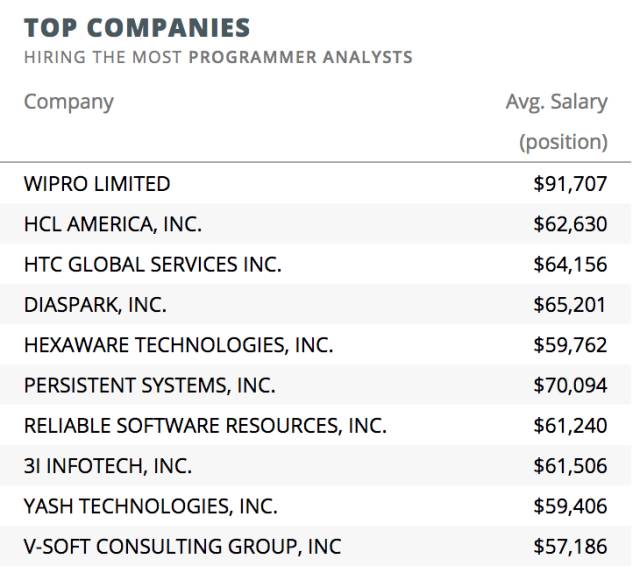This screenshot has width=640, height=573.
Task: Click the Company column header
Action: [69, 102]
